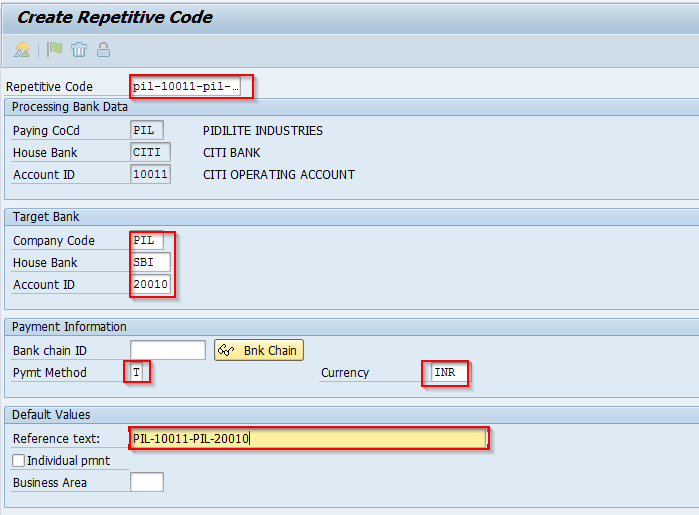Focus the empty Bank chain ID field
This screenshot has height=515, width=699.
(x=168, y=350)
